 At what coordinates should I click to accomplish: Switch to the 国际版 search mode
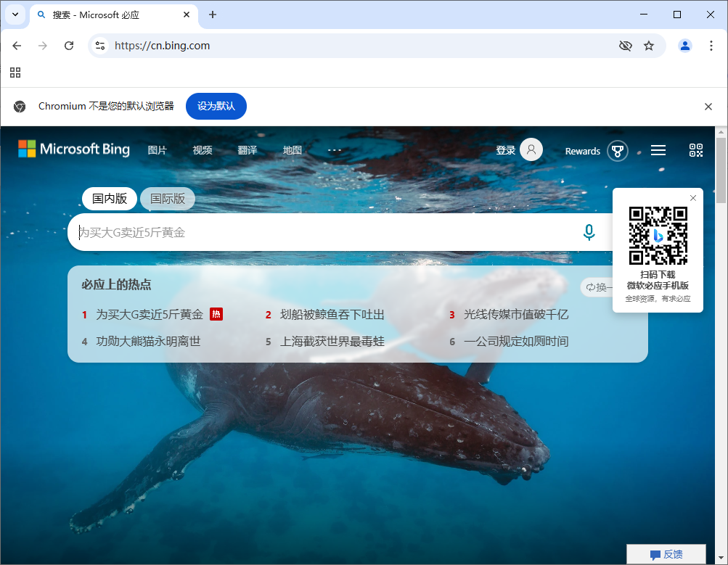(167, 198)
